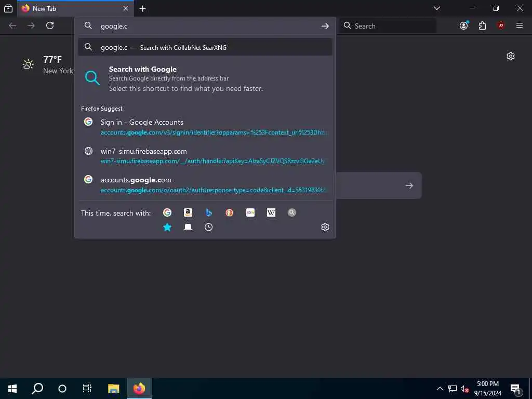The width and height of the screenshot is (532, 399).
Task: Open File Explorer from taskbar
Action: tap(113, 389)
